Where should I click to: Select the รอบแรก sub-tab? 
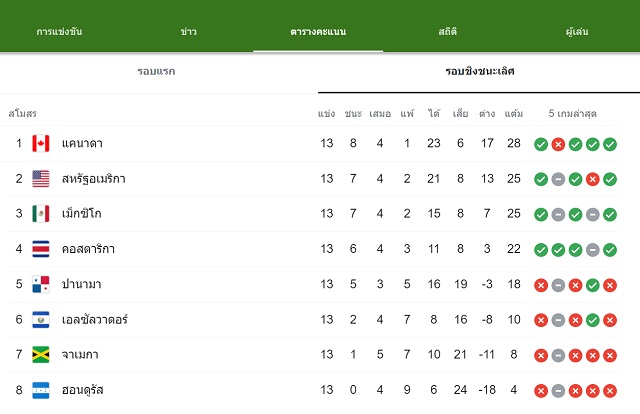156,71
